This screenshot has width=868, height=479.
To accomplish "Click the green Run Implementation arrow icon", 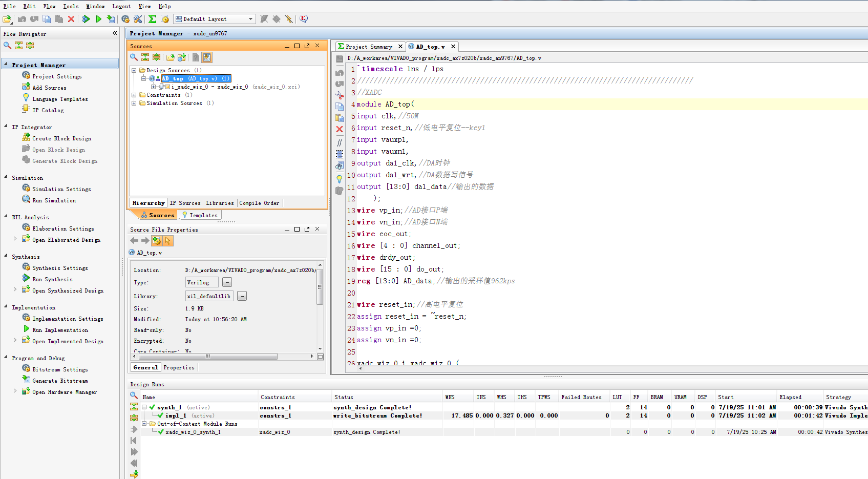I will (x=98, y=19).
